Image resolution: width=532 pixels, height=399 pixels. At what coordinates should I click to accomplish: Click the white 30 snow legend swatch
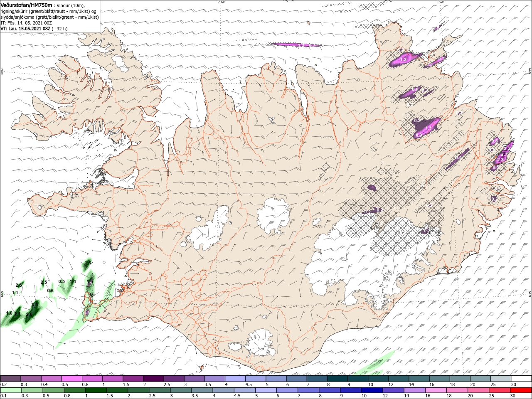coord(521,378)
